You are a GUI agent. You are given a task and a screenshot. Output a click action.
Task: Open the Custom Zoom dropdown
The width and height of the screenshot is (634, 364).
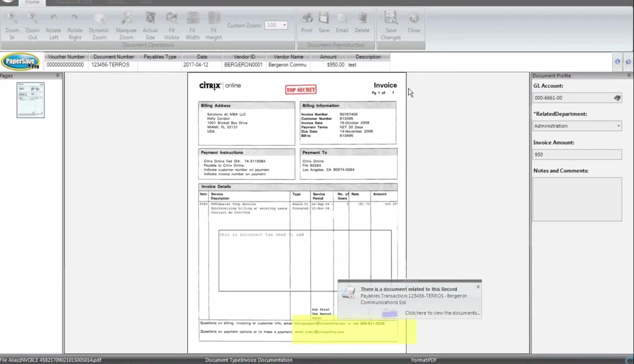point(285,25)
